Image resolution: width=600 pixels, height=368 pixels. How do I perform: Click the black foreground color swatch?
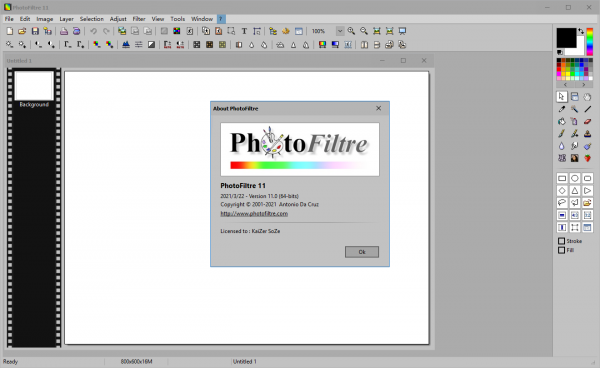click(565, 37)
